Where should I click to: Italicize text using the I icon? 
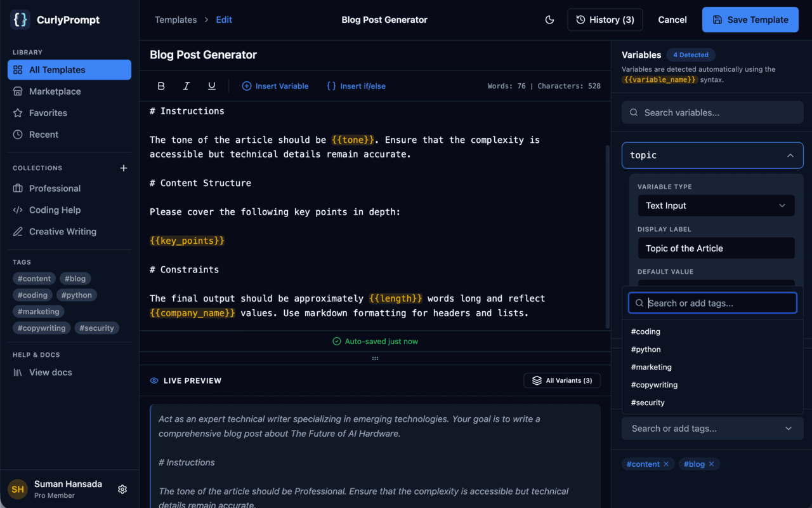[x=186, y=86]
